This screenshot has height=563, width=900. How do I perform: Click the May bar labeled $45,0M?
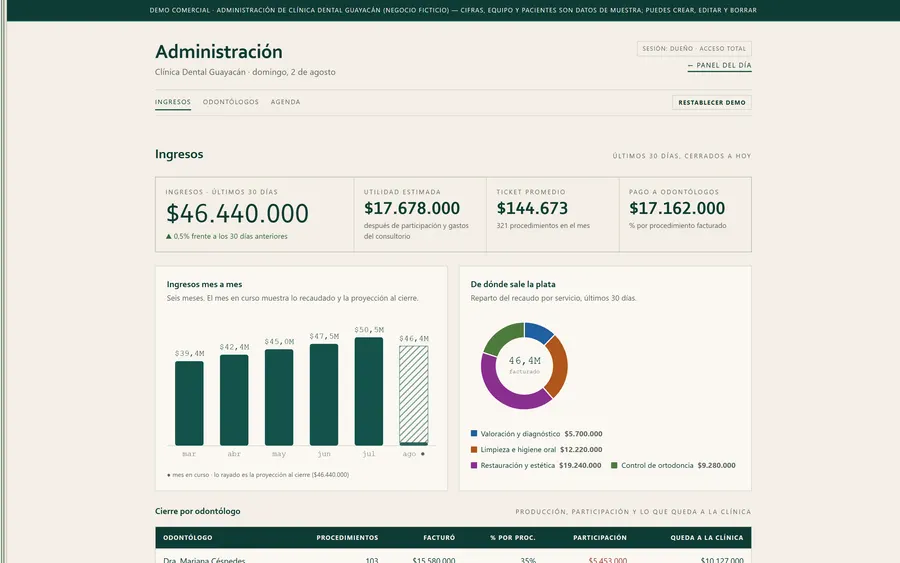point(279,397)
